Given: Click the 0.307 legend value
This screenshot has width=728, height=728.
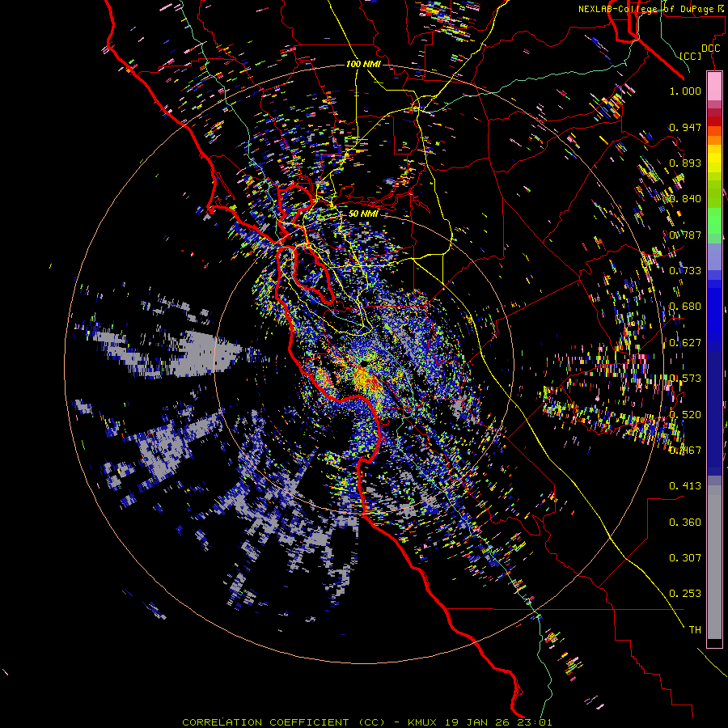Looking at the screenshot, I should [685, 558].
